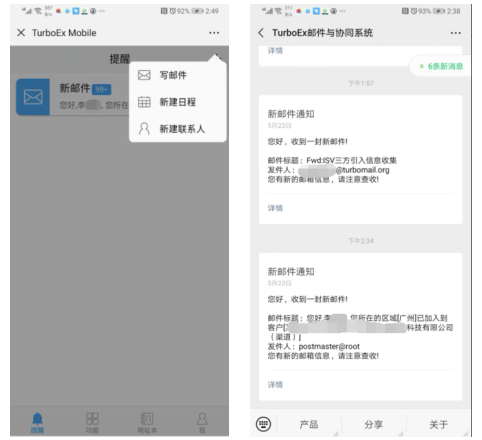Open 详情 link of the postmaster@root notification
The height and width of the screenshot is (440, 482).
(275, 385)
